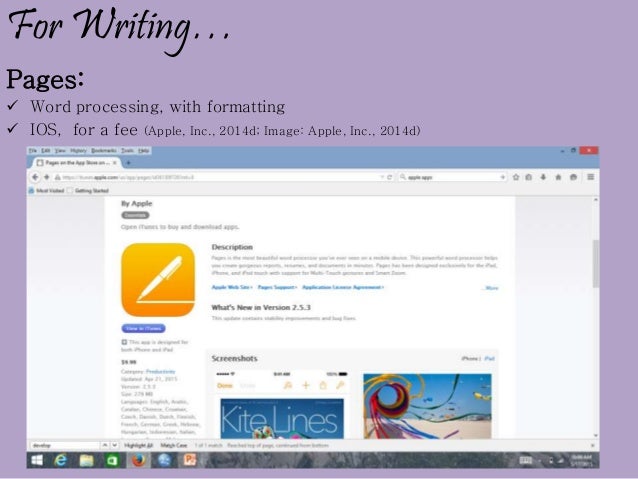Screen dimensions: 638x479
Task: Open the bookmarks list icon in toolbar
Action: pyautogui.click(x=529, y=177)
